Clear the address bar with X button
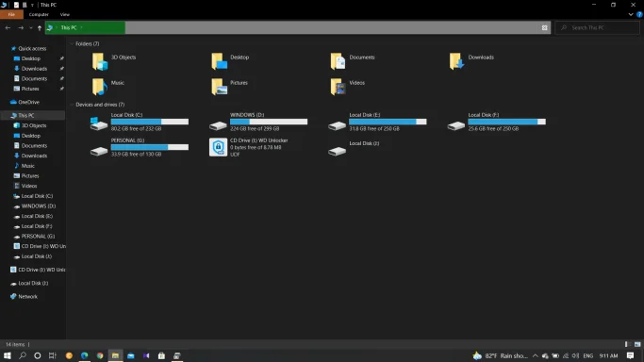This screenshot has width=644, height=362. 544,28
